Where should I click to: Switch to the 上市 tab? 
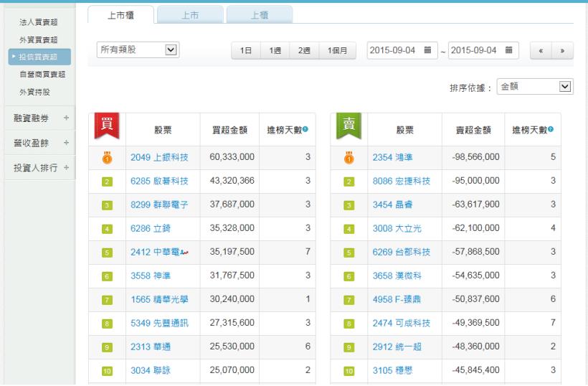click(x=189, y=14)
